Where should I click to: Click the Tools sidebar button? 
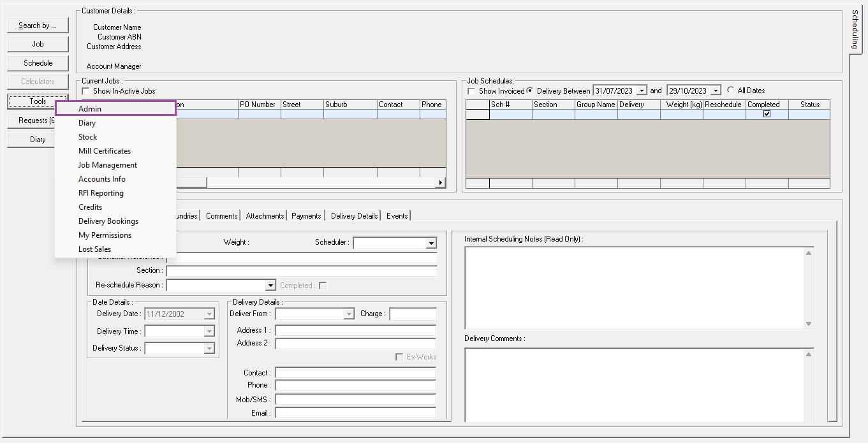point(38,101)
